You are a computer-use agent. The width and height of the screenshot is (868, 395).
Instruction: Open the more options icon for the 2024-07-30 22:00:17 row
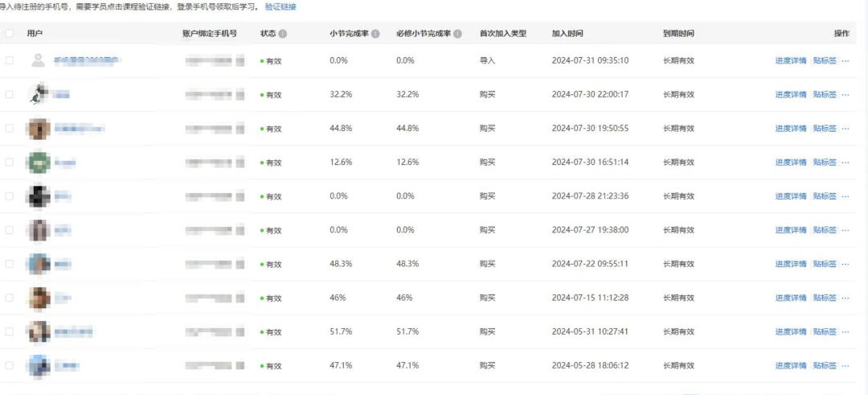click(845, 95)
